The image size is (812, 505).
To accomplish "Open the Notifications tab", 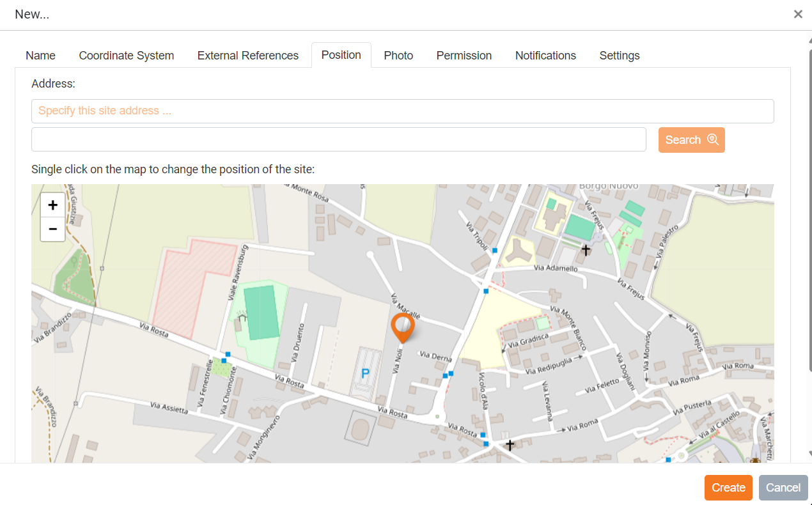I will point(545,56).
